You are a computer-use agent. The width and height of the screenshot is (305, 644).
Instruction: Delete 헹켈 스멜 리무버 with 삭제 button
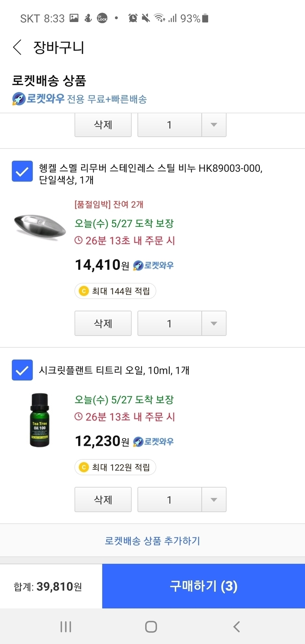click(103, 323)
